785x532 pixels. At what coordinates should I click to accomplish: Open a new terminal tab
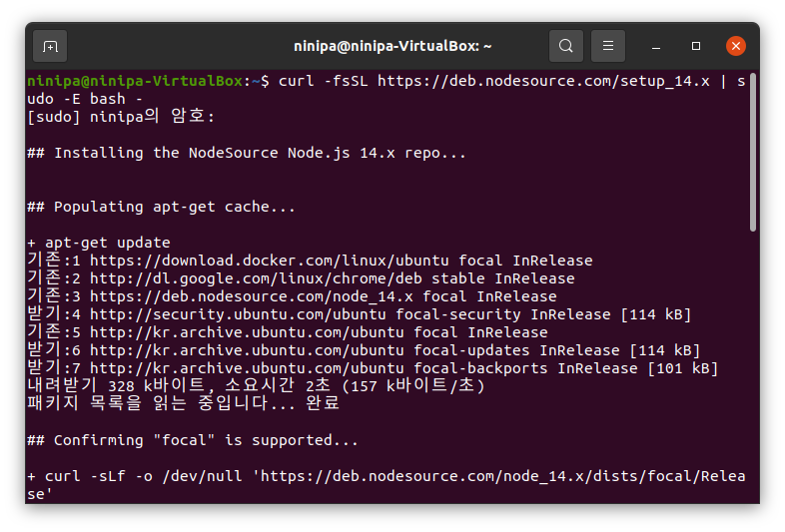pos(50,47)
